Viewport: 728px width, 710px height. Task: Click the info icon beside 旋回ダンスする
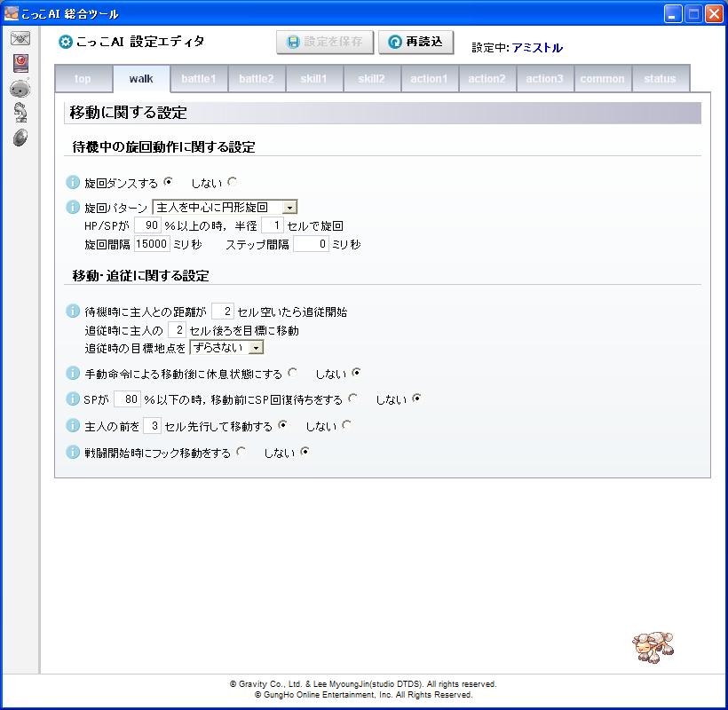click(74, 183)
